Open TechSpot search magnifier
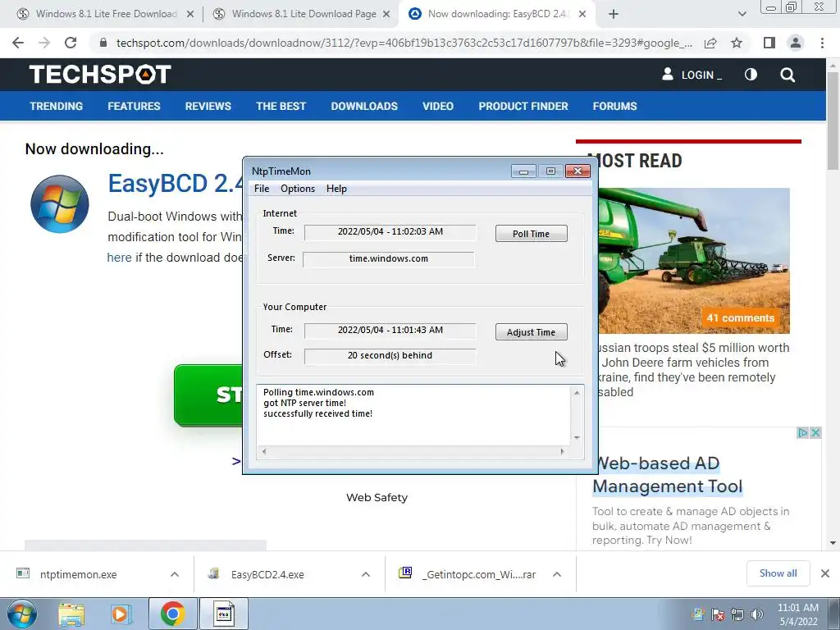Viewport: 840px width, 630px height. click(x=787, y=75)
